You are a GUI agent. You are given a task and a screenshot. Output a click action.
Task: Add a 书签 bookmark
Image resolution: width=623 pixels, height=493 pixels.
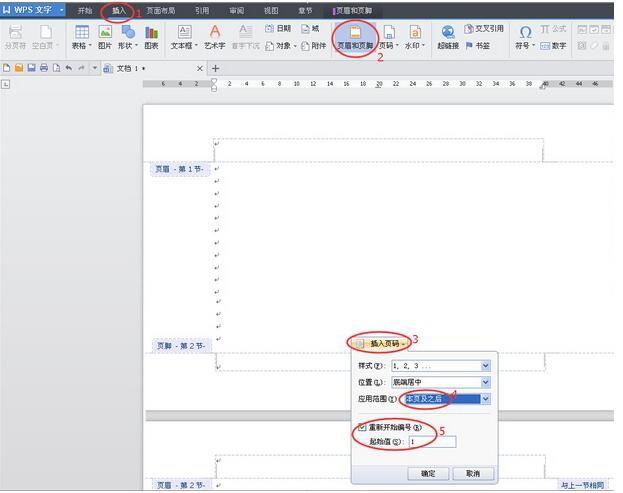(478, 46)
